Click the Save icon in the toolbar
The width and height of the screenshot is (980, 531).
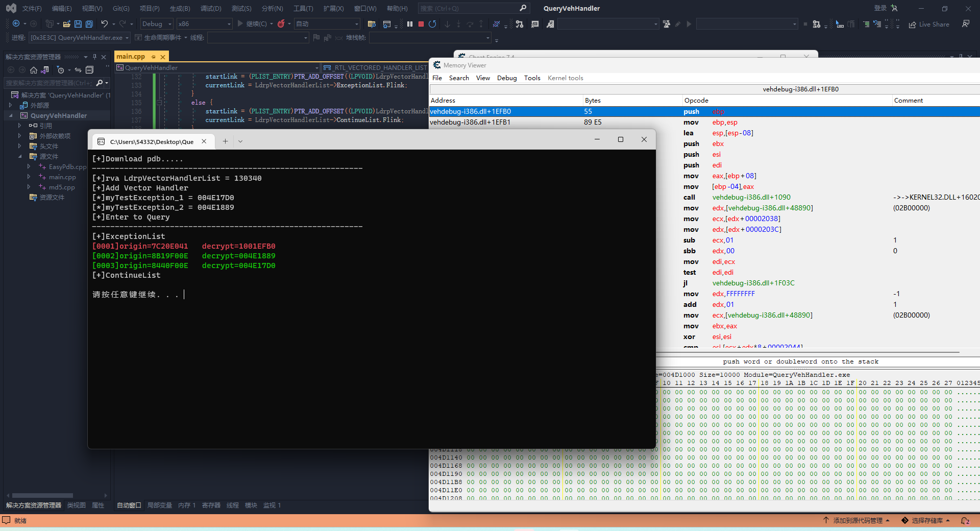pos(78,24)
